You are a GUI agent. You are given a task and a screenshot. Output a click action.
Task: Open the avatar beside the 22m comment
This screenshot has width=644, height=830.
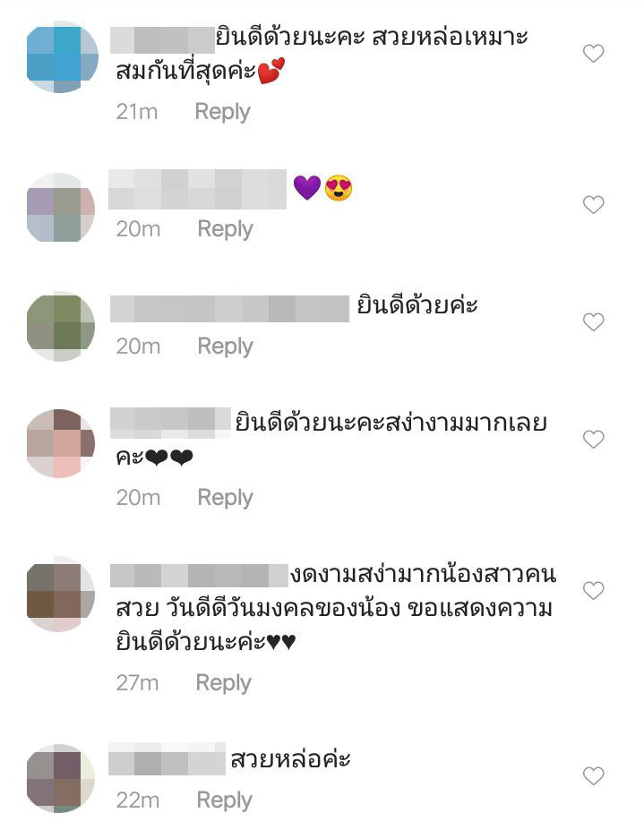click(61, 778)
